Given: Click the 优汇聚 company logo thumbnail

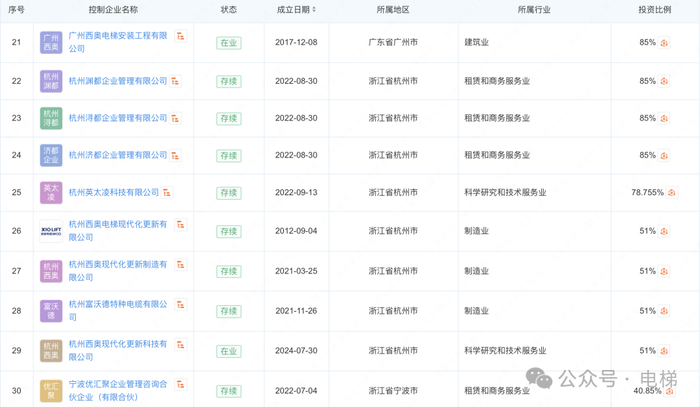Looking at the screenshot, I should pyautogui.click(x=51, y=391).
